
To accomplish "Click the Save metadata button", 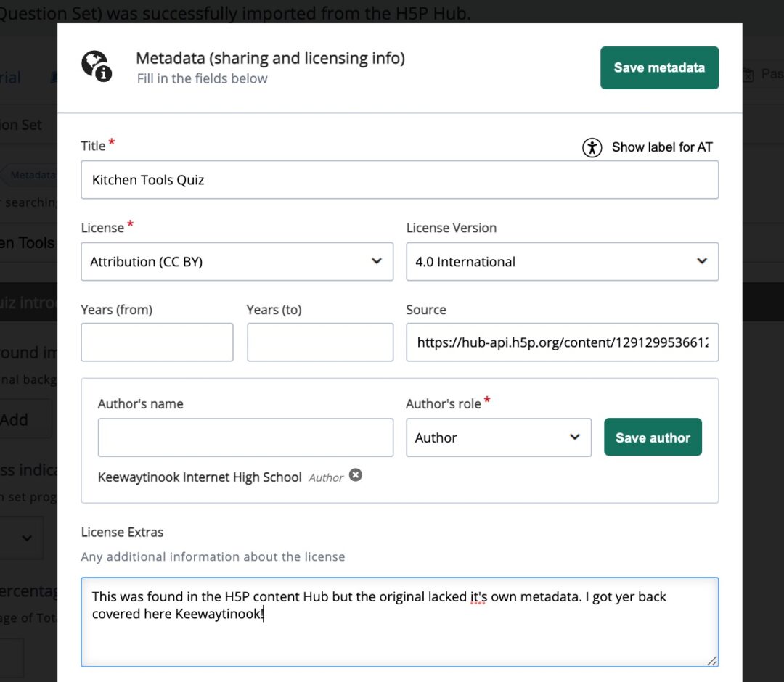I will tap(659, 67).
